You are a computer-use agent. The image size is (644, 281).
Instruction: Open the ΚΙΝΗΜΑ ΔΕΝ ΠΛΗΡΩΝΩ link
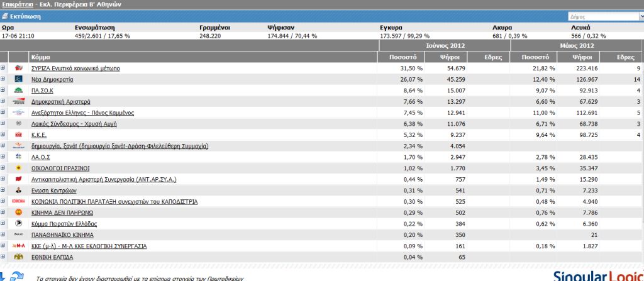pyautogui.click(x=62, y=212)
